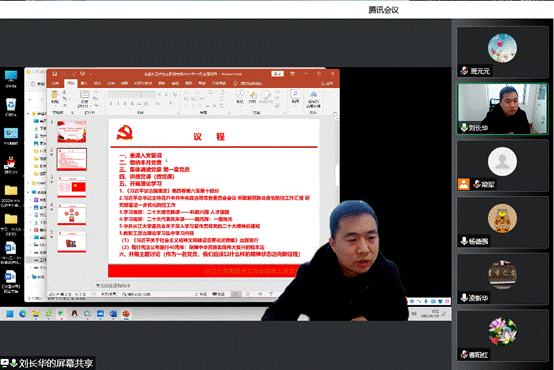Click the Recycle Bin desktop icon
554x370 pixels.
coord(11,105)
